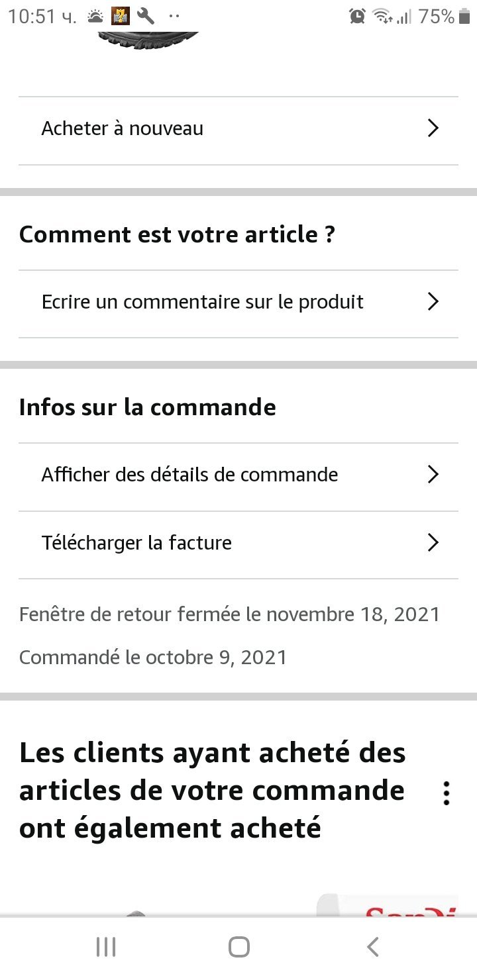
Task: Tap the weather icon in status bar
Action: (x=96, y=16)
